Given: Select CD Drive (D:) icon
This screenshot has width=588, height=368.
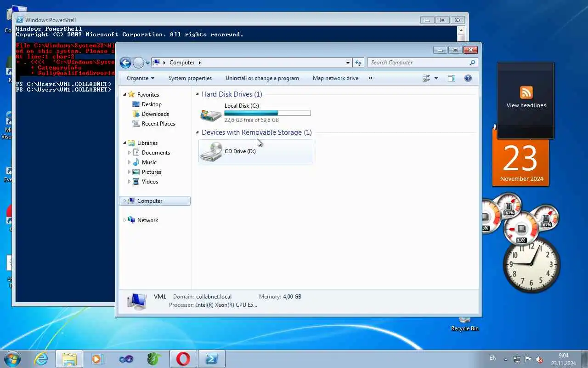Looking at the screenshot, I should 211,151.
